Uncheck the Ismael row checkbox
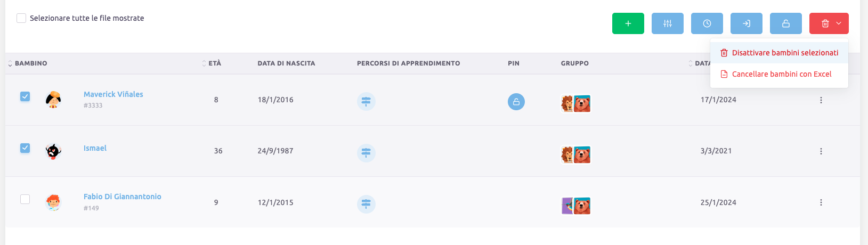The height and width of the screenshot is (245, 868). (x=25, y=148)
